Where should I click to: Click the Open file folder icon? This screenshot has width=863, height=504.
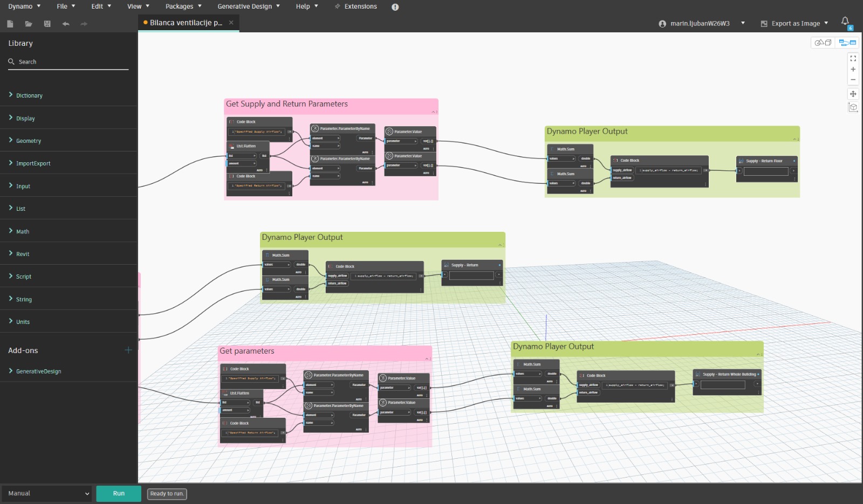pos(29,24)
